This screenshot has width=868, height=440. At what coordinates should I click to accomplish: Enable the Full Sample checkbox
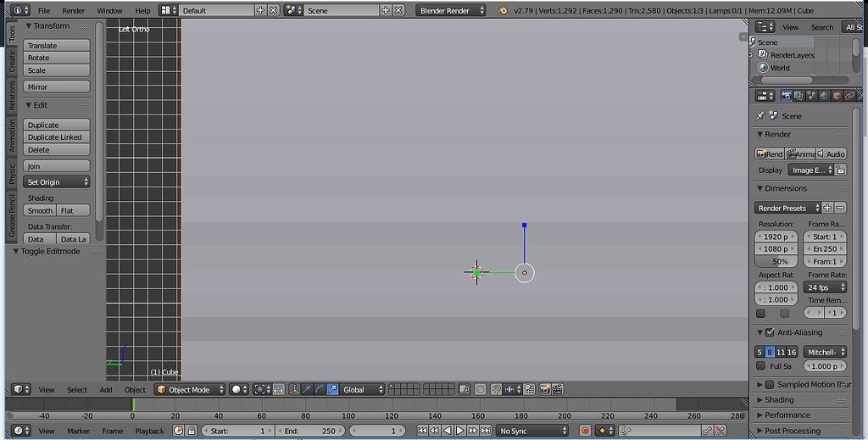(760, 366)
